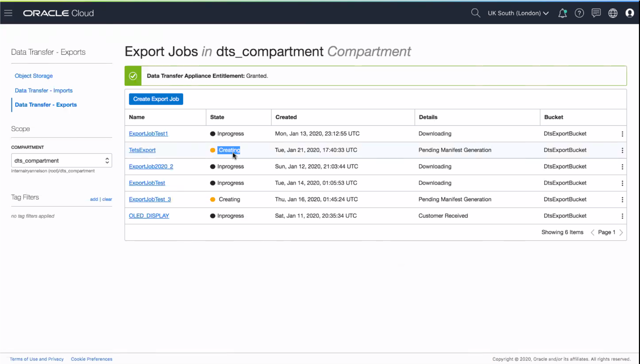Open Cookie Preferences in the footer
640x364 pixels.
click(x=91, y=359)
